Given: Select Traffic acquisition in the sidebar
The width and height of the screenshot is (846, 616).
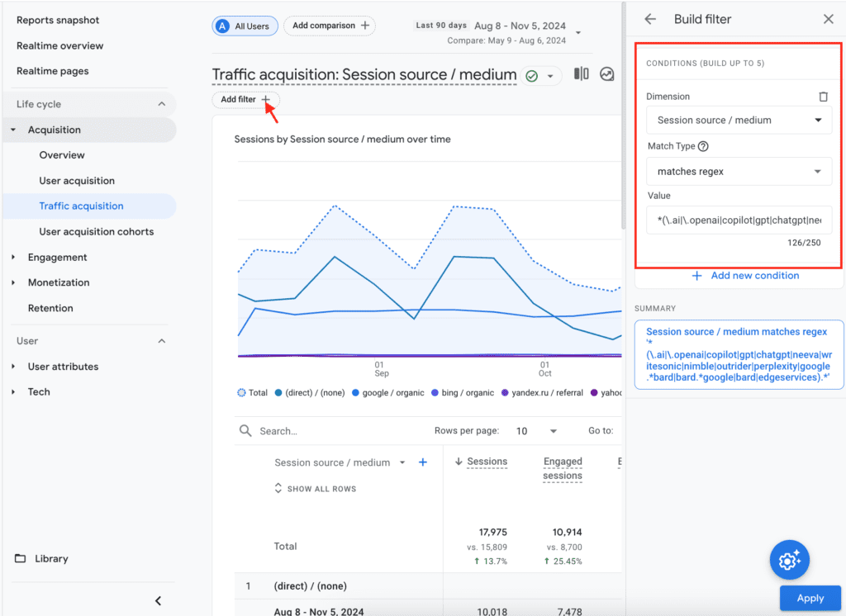Looking at the screenshot, I should tap(89, 206).
